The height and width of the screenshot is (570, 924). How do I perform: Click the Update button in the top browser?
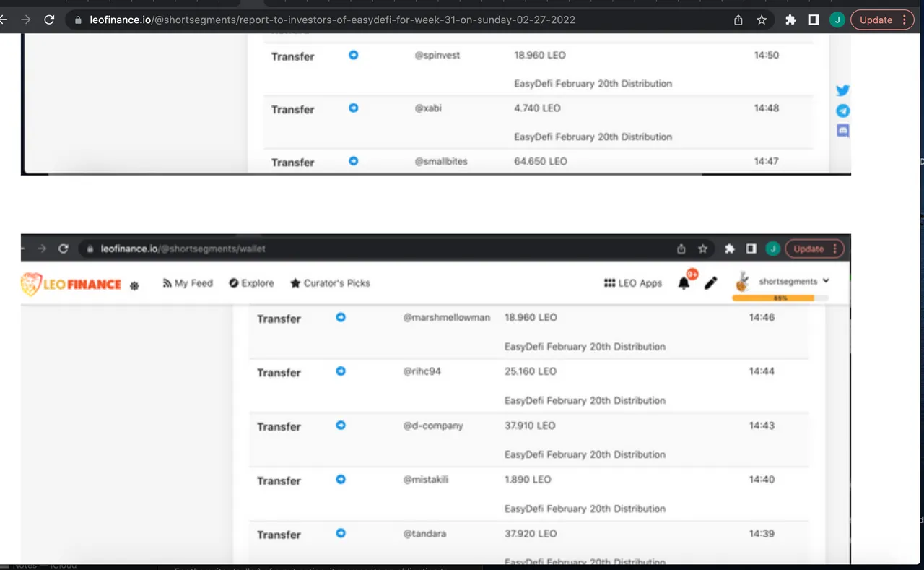pos(883,20)
